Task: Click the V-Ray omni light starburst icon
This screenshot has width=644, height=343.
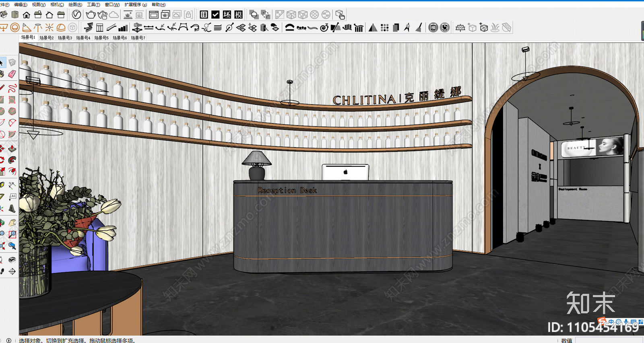Action: click(50, 27)
